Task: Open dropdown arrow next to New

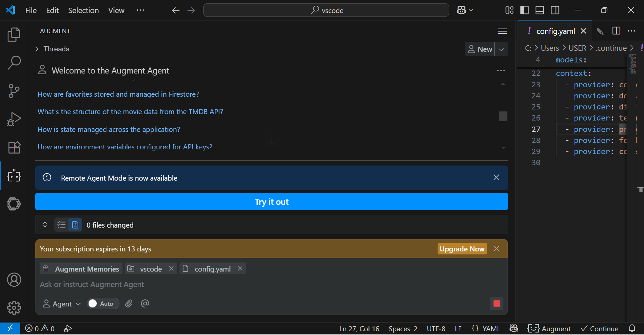Action: (501, 49)
